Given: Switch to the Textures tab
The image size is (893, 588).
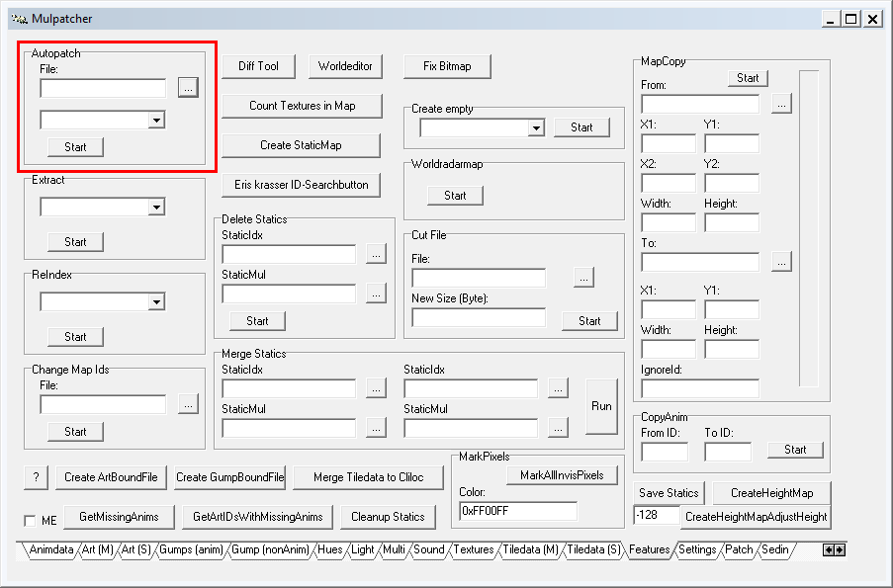Looking at the screenshot, I should tap(474, 549).
